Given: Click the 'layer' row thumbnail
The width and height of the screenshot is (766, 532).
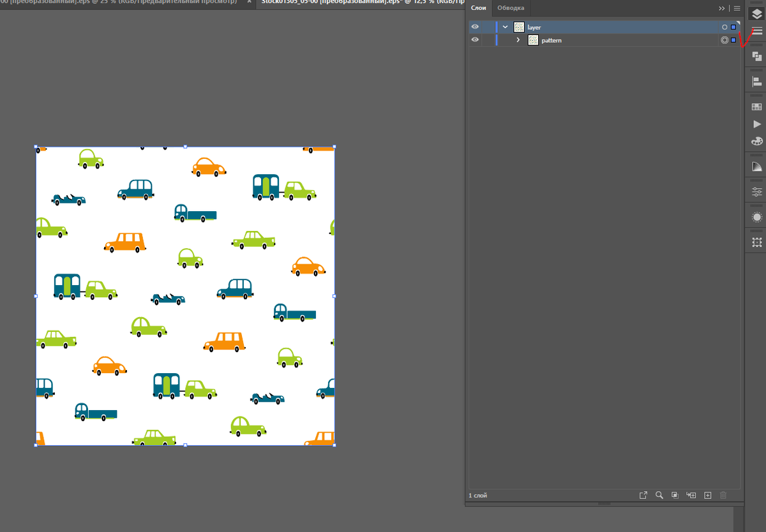Looking at the screenshot, I should coord(519,27).
